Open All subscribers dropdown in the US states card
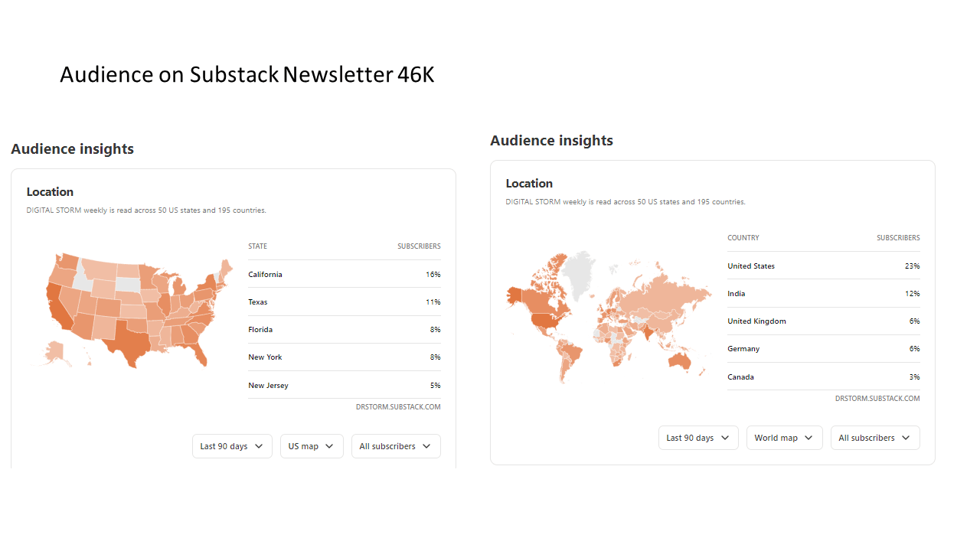This screenshot has width=980, height=551. click(x=396, y=446)
